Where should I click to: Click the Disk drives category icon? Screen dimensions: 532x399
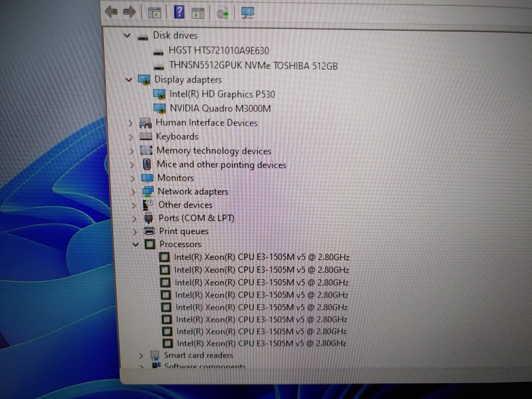[143, 37]
